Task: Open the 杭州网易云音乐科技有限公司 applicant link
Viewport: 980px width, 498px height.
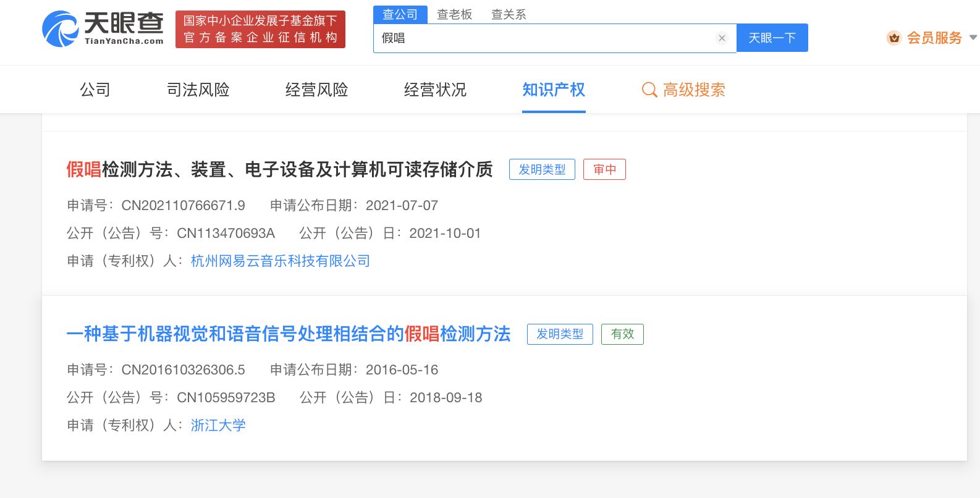Action: 280,261
